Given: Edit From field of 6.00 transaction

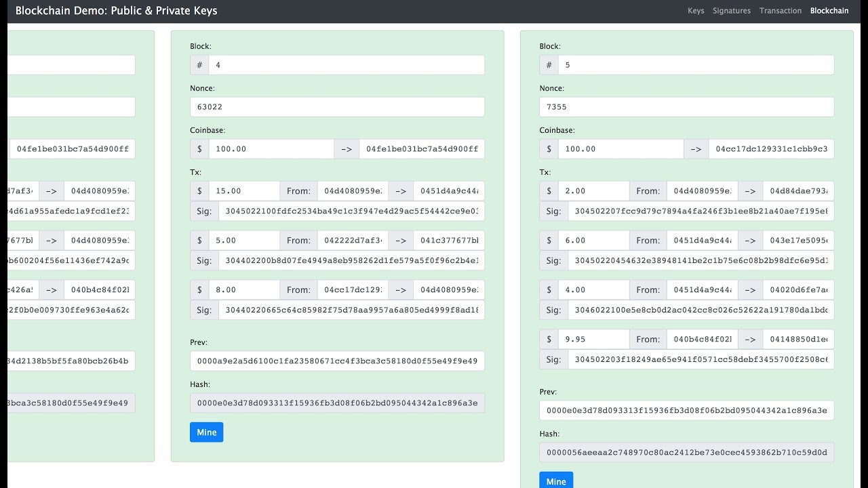Looking at the screenshot, I should point(703,240).
